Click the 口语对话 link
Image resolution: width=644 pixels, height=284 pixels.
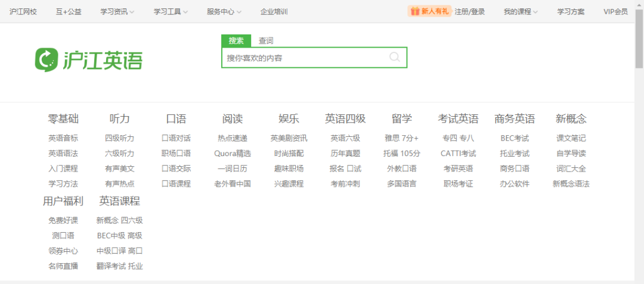(x=176, y=138)
